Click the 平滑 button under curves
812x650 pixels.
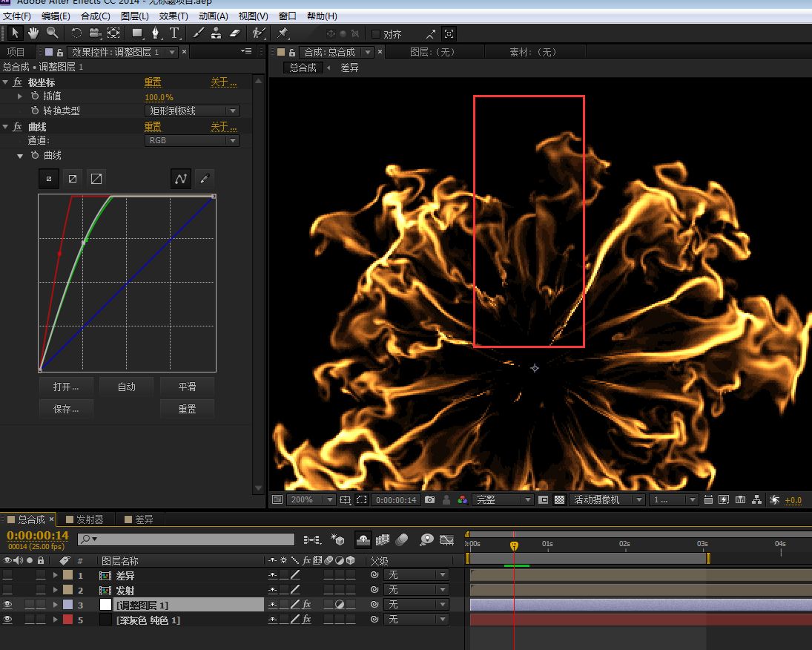point(187,387)
